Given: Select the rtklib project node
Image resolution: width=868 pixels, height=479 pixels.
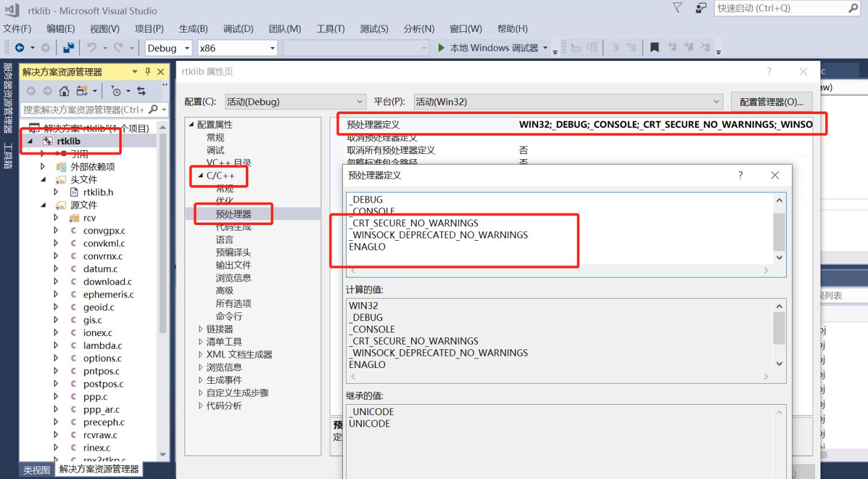Looking at the screenshot, I should point(68,141).
